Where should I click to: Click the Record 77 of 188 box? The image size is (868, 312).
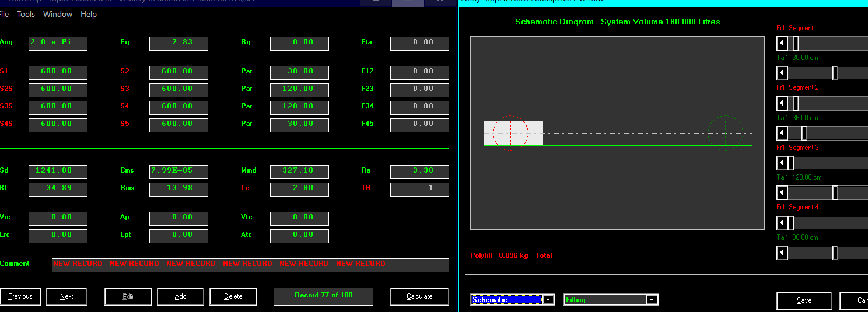pyautogui.click(x=324, y=296)
